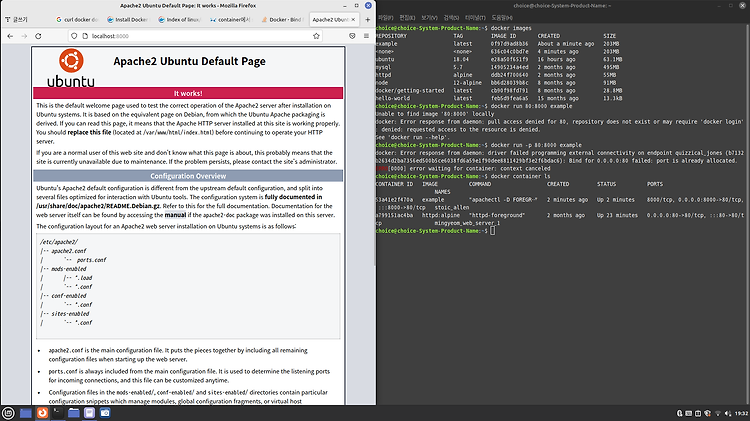
Task: Open the volume icon in system tray
Action: (x=728, y=413)
